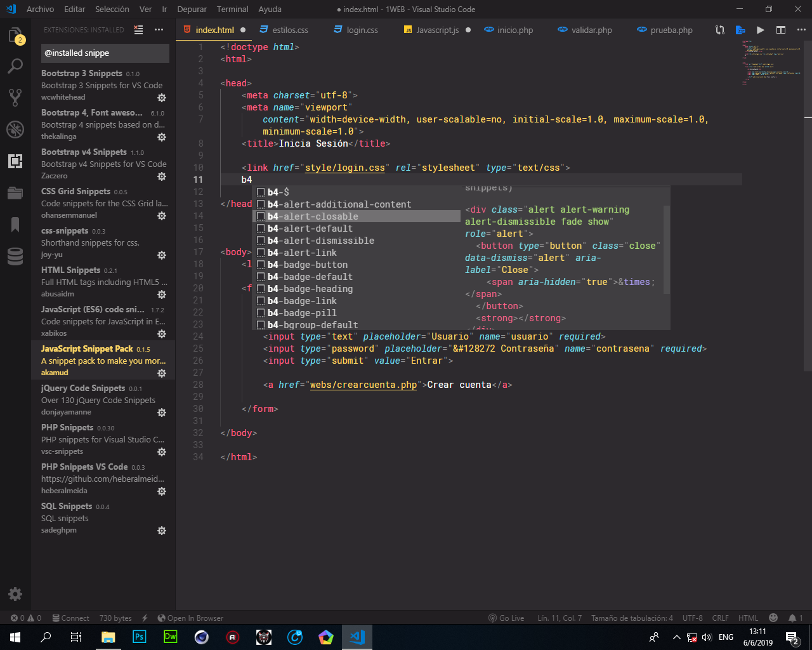
Task: Open the feedback smiley in status bar
Action: (x=773, y=618)
